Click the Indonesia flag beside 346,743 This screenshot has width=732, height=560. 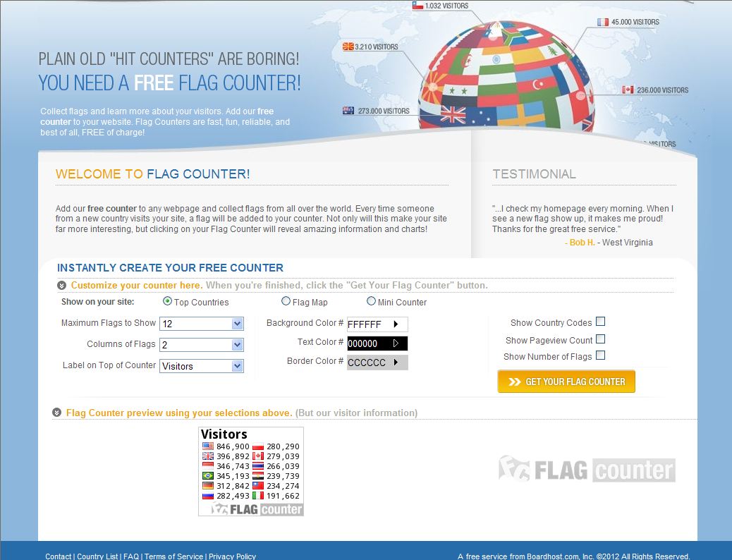pos(208,466)
